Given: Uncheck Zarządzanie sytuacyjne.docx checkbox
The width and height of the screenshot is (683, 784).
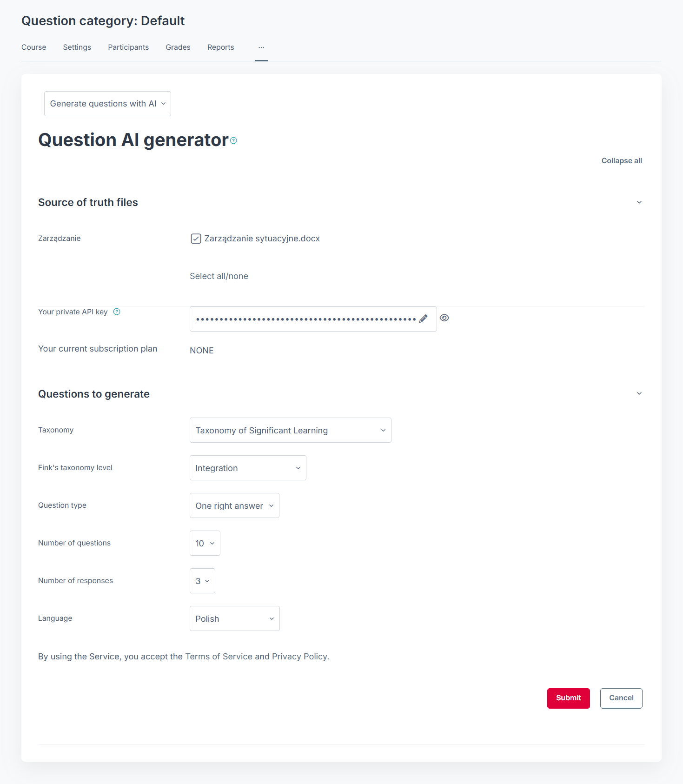Looking at the screenshot, I should pos(196,239).
